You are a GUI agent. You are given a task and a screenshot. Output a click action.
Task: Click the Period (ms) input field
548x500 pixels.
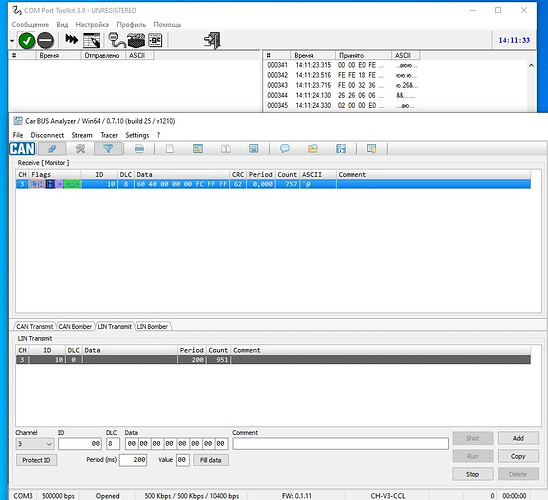point(133,460)
